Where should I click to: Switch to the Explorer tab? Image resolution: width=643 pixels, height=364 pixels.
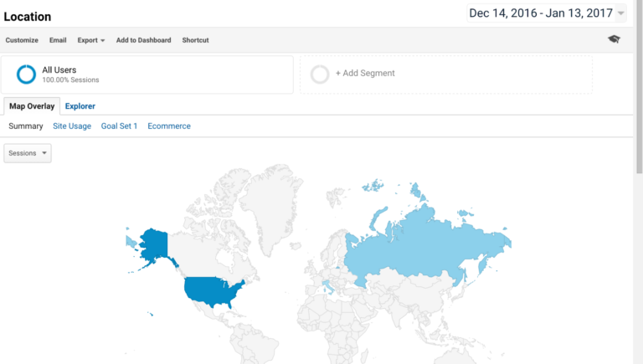point(80,106)
